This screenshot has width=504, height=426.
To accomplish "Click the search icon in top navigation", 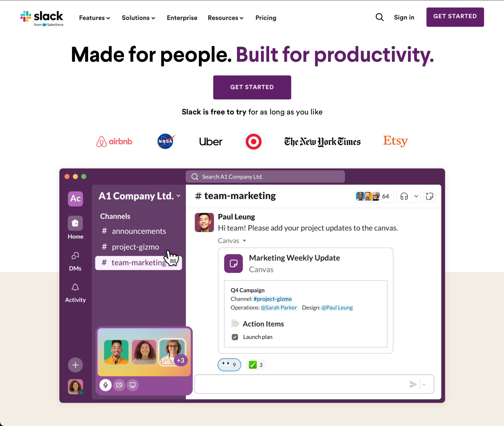I will pyautogui.click(x=379, y=17).
